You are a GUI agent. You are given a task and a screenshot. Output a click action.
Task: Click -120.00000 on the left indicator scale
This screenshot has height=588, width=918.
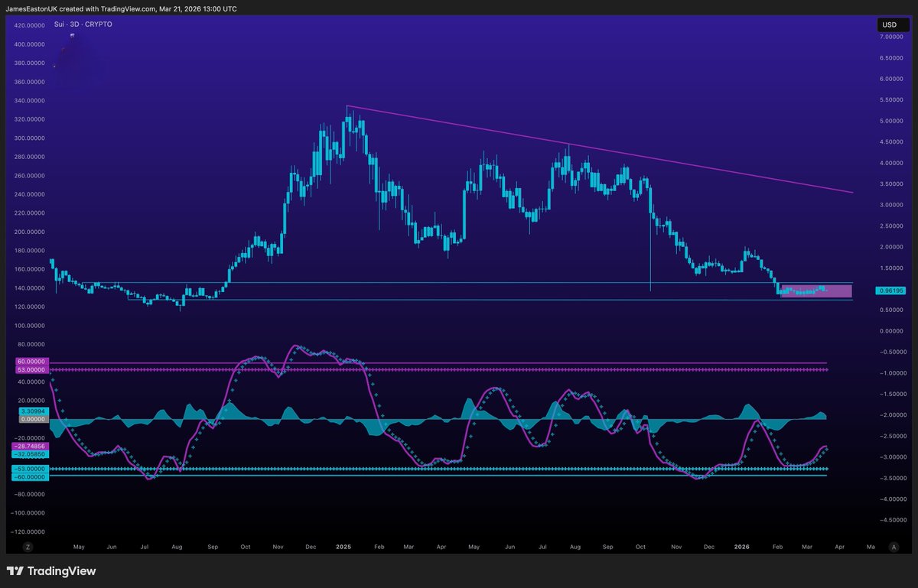[29, 531]
